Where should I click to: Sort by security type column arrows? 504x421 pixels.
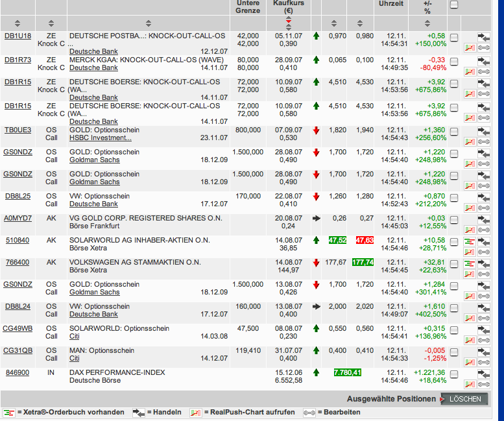[51, 23]
